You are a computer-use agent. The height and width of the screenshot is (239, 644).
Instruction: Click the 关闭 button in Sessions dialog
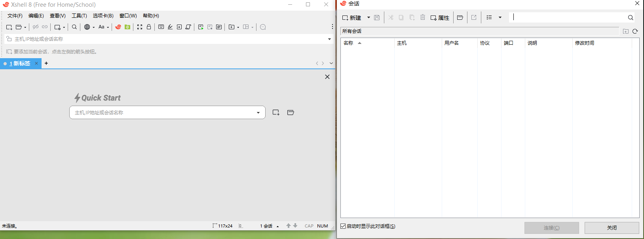612,228
